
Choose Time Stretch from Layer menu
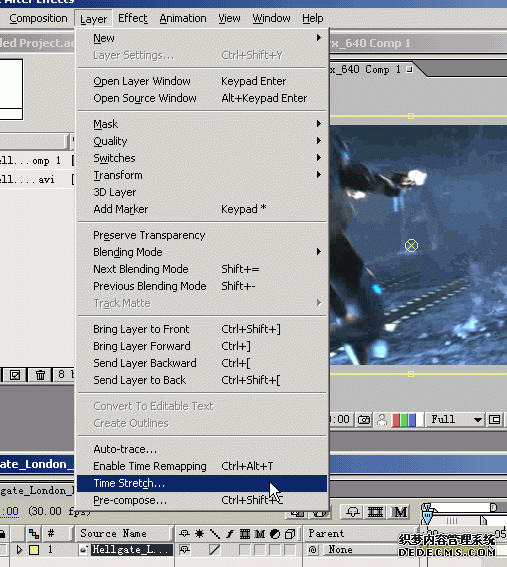click(202, 483)
